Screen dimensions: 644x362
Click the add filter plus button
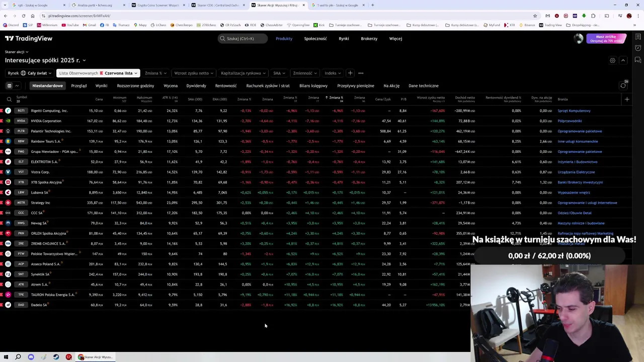[350, 73]
